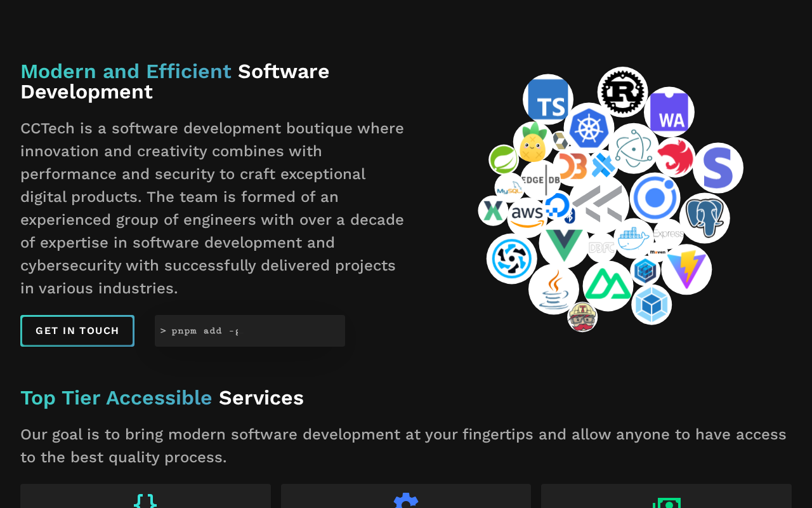The width and height of the screenshot is (812, 508).
Task: Open the Electron atom logo
Action: click(633, 149)
